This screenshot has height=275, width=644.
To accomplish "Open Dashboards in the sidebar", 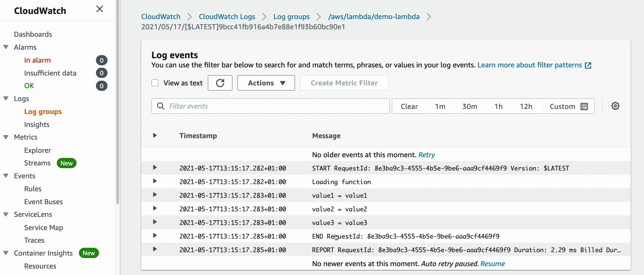I will click(33, 34).
